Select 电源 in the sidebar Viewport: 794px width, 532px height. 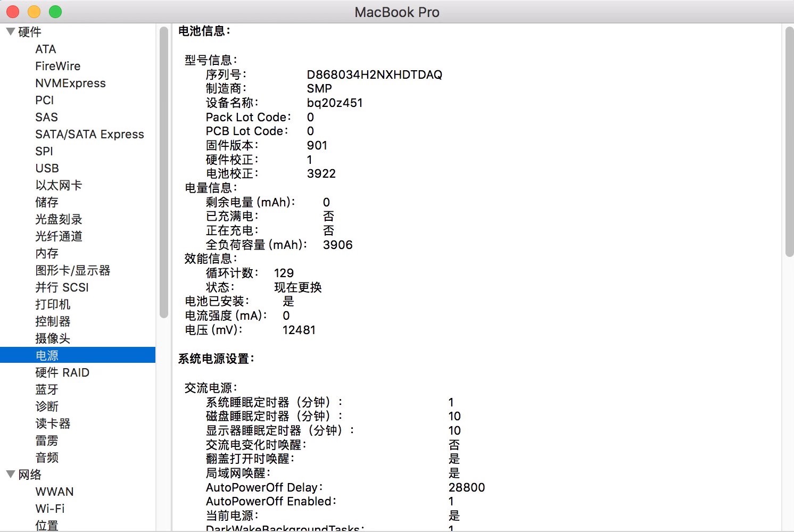[47, 355]
